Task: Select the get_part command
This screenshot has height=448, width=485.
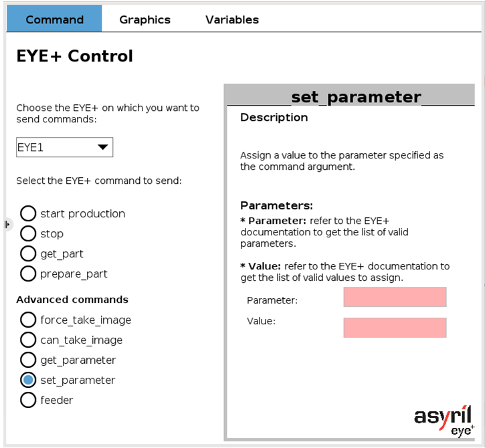Action: pos(28,254)
